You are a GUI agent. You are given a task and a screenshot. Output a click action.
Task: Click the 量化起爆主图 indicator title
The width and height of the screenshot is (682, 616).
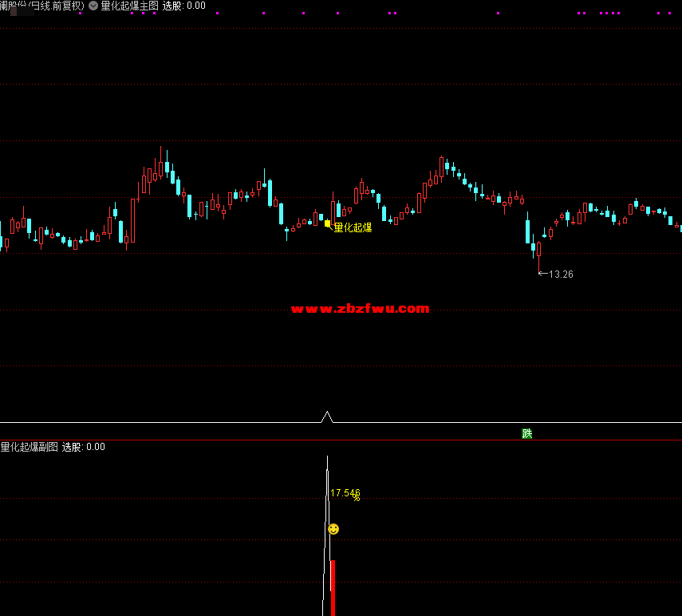pos(129,6)
